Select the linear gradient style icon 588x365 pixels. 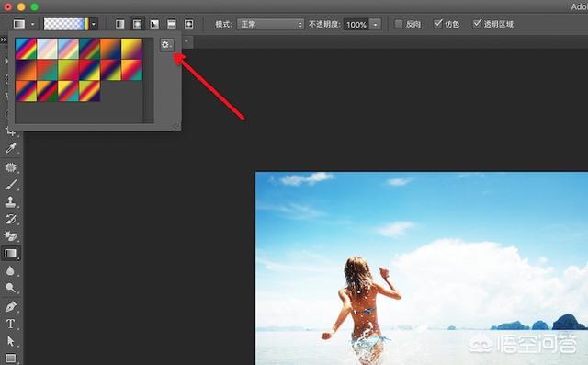click(x=120, y=25)
